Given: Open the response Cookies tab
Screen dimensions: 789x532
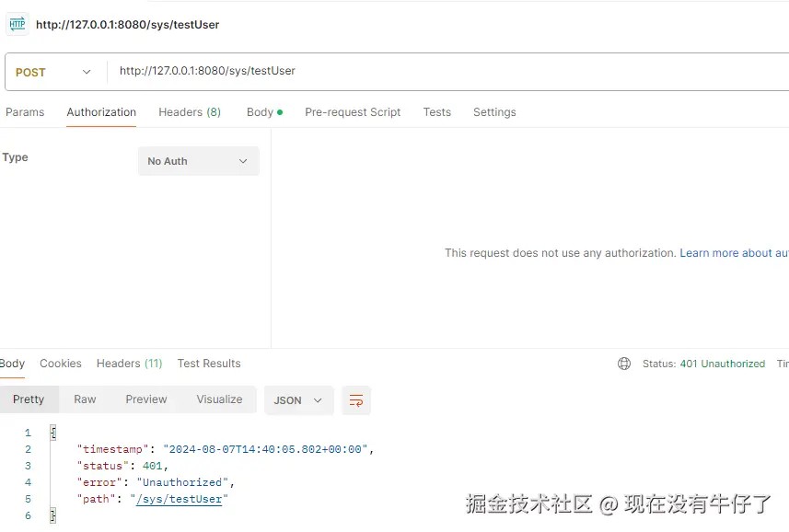Looking at the screenshot, I should pos(61,364).
